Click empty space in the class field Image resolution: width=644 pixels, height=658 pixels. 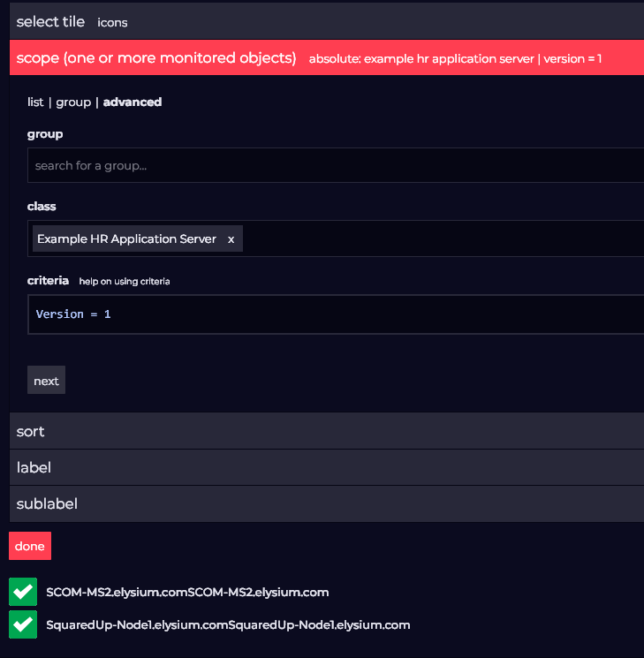tap(442, 239)
